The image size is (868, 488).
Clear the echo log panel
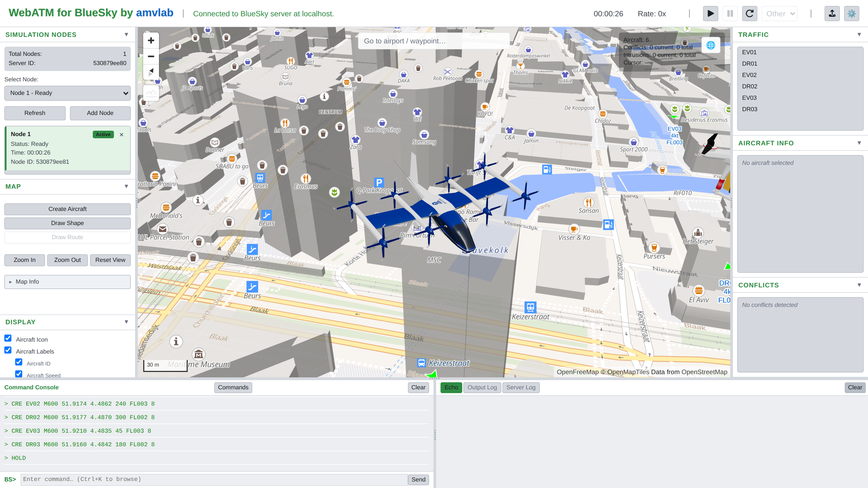click(x=855, y=387)
